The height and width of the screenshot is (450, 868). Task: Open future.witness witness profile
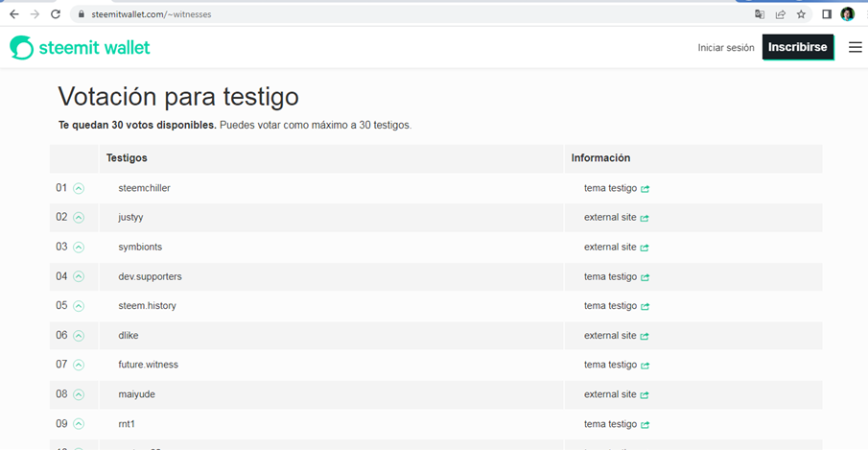pos(149,365)
